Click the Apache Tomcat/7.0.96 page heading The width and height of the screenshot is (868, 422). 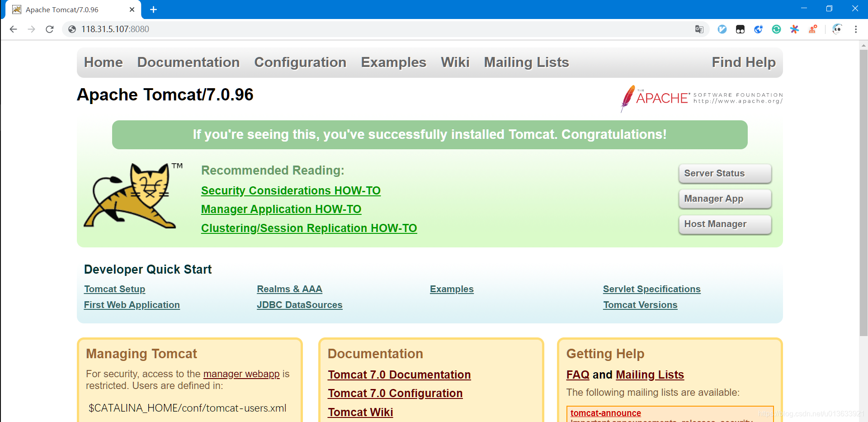[x=165, y=95]
